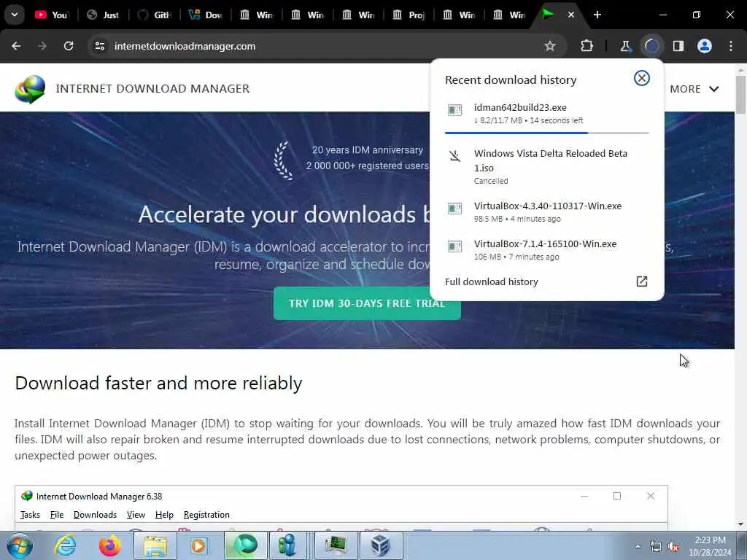Click the cancelled Vista ISO download icon

coord(455,156)
